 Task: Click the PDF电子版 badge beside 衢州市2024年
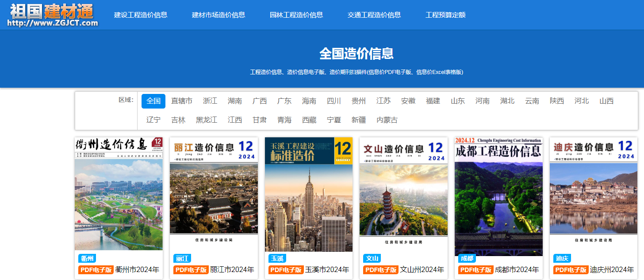point(96,269)
